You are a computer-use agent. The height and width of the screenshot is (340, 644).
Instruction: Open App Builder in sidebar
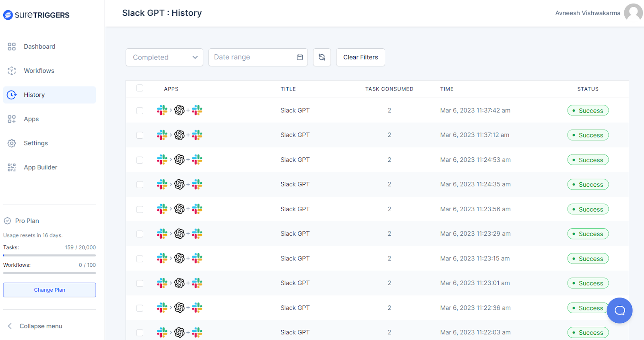point(50,167)
